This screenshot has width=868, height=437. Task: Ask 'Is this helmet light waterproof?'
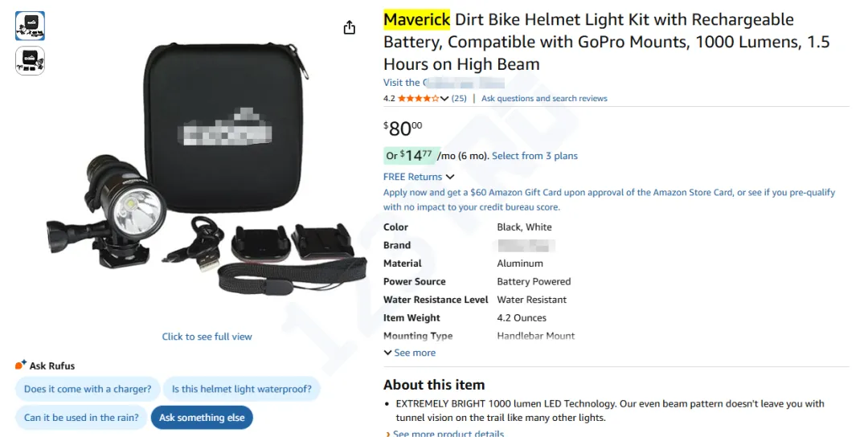241,390
